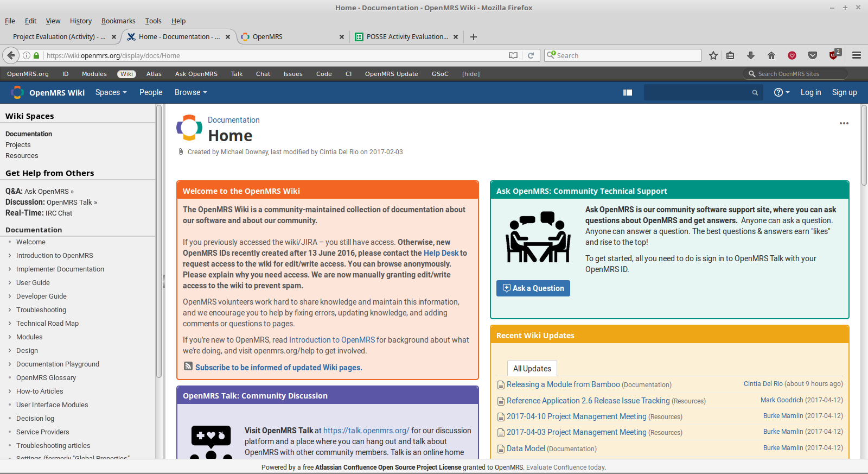Click page icon beside Data Model update
The height and width of the screenshot is (474, 868).
pos(501,449)
